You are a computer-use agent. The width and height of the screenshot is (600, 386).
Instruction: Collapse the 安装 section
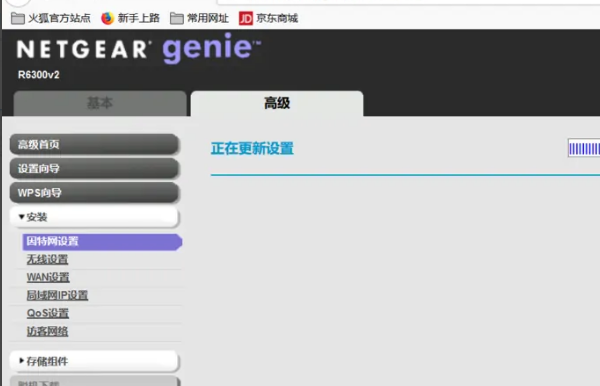tap(94, 217)
